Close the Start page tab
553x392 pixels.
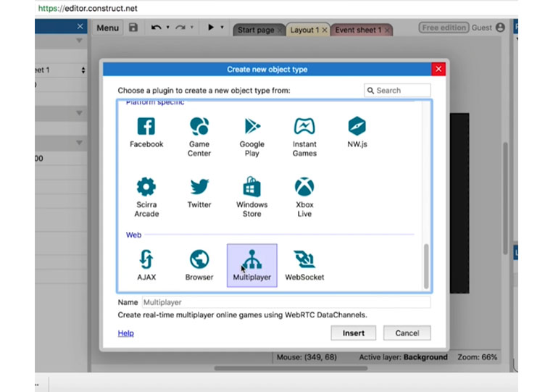coord(280,30)
